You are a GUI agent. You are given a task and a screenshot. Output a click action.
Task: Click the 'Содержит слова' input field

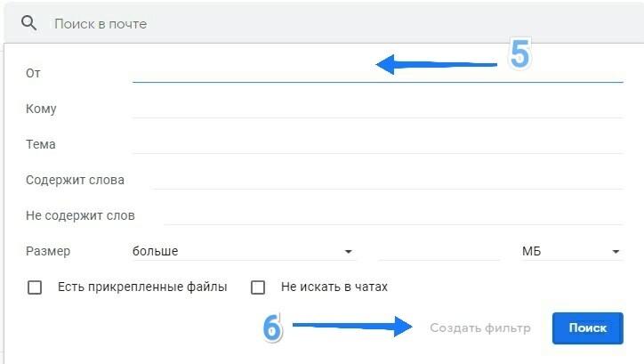pyautogui.click(x=387, y=180)
